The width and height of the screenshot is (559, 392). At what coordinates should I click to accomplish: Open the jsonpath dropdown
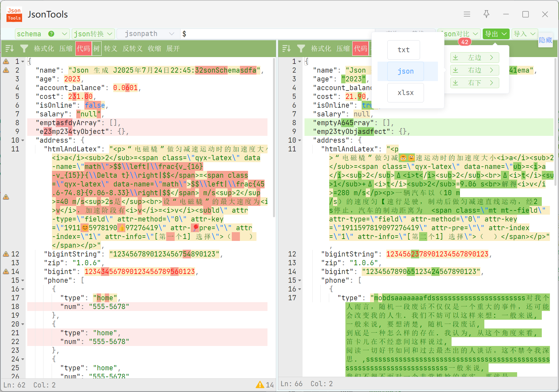pos(148,34)
